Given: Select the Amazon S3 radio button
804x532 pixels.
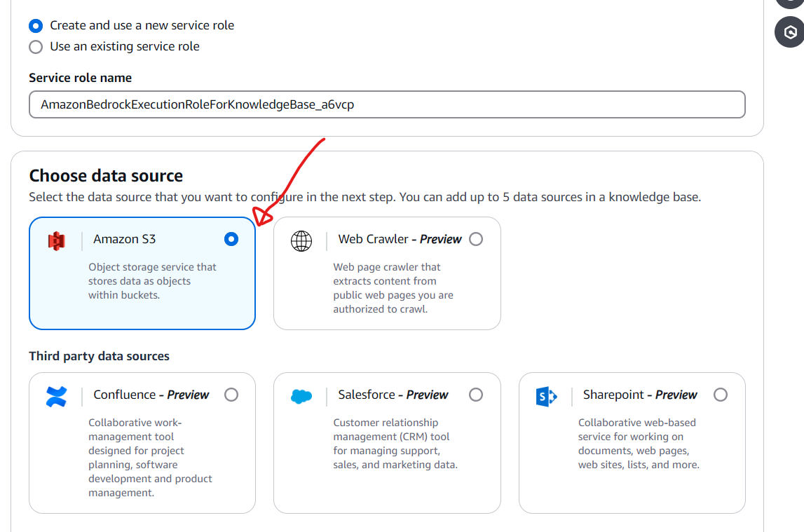Looking at the screenshot, I should 231,239.
